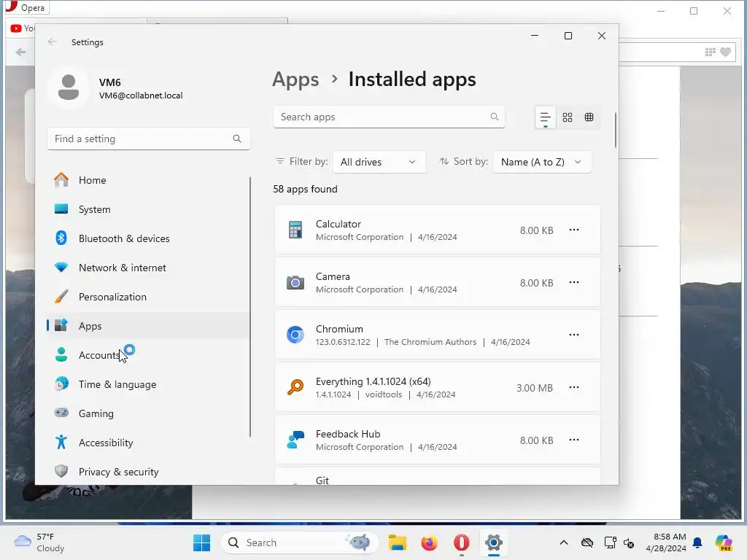Open the All drives filter dropdown
This screenshot has height=560, width=747.
coord(379,162)
